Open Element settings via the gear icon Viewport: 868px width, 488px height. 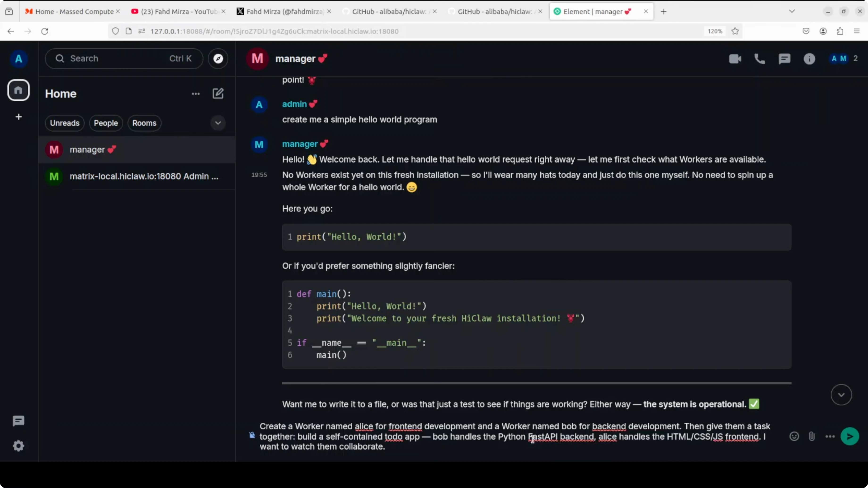tap(19, 446)
